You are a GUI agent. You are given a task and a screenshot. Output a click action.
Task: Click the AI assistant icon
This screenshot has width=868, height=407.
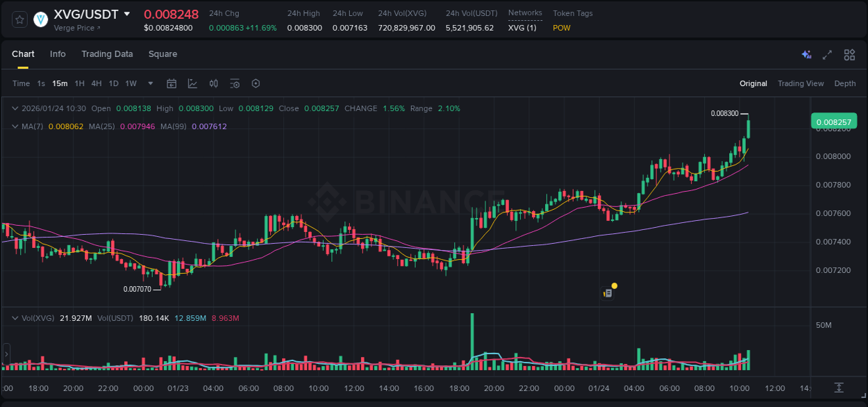tap(806, 54)
